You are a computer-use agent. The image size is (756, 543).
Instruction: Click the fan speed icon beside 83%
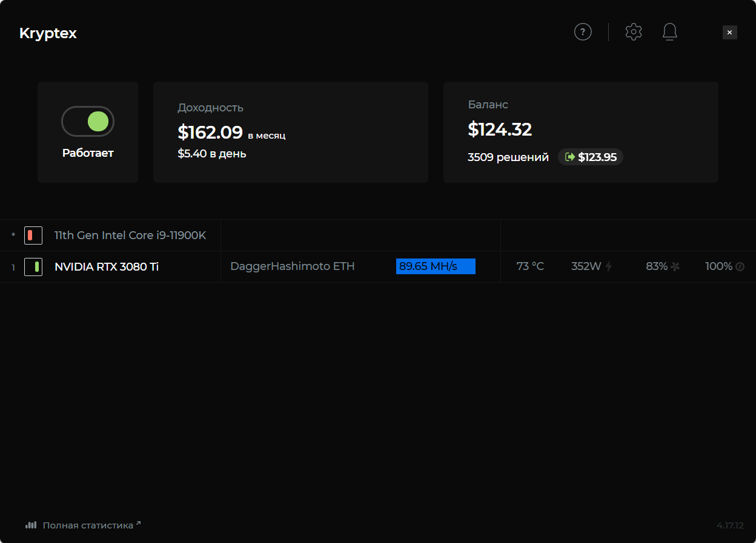coord(675,266)
